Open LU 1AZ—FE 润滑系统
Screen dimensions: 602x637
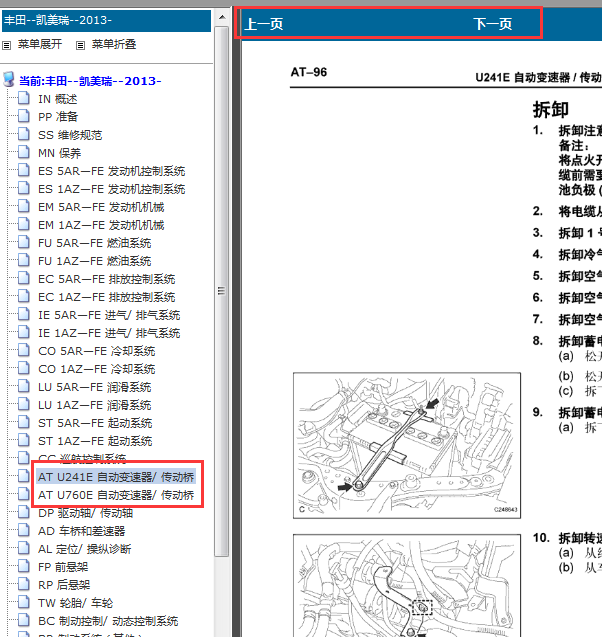click(95, 405)
